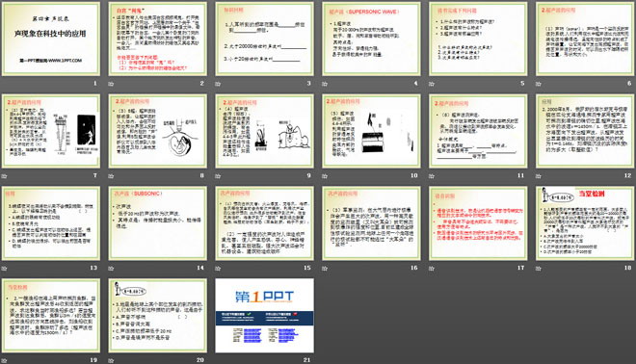Image resolution: width=636 pixels, height=364 pixels.
Task: Play animation star icon under slide 3
Action: click(218, 84)
